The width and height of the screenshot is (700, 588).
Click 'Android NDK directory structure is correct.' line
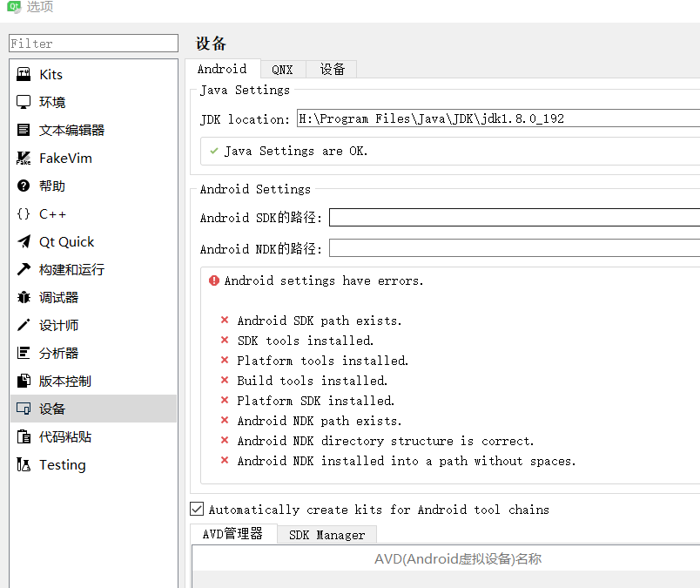(x=386, y=441)
